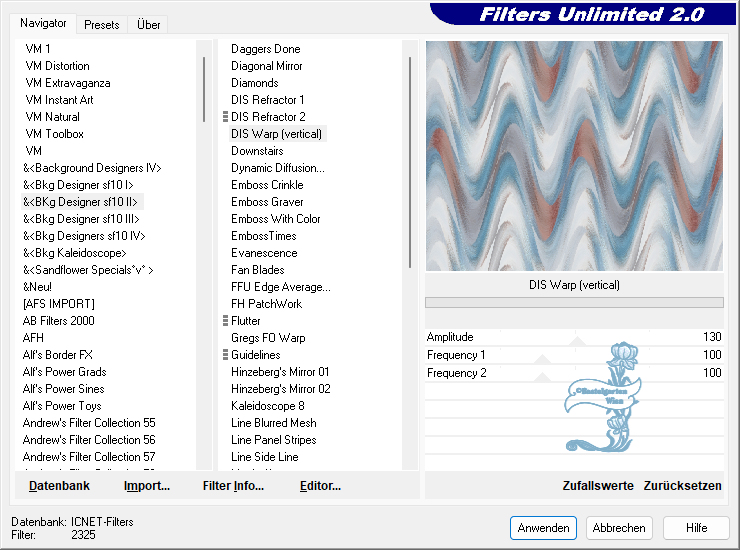
Task: Select the Emboss Crinkle filter
Action: (267, 185)
